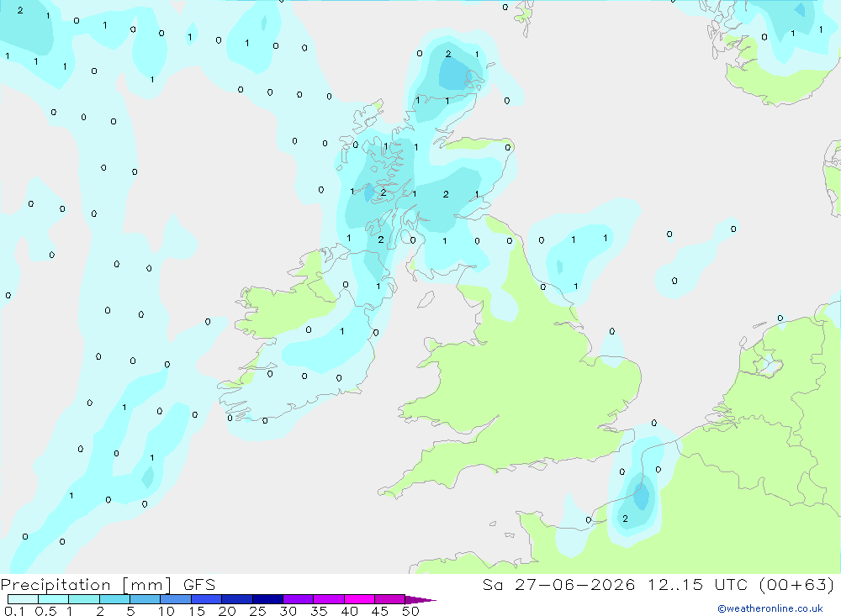Click the '35' legend scale label
The image size is (841, 616).
tap(319, 611)
